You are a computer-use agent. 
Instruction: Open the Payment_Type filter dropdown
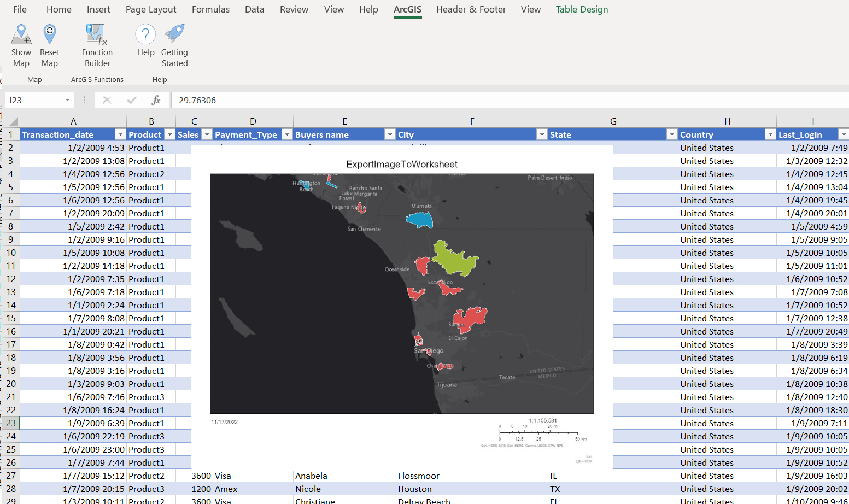[x=287, y=134]
